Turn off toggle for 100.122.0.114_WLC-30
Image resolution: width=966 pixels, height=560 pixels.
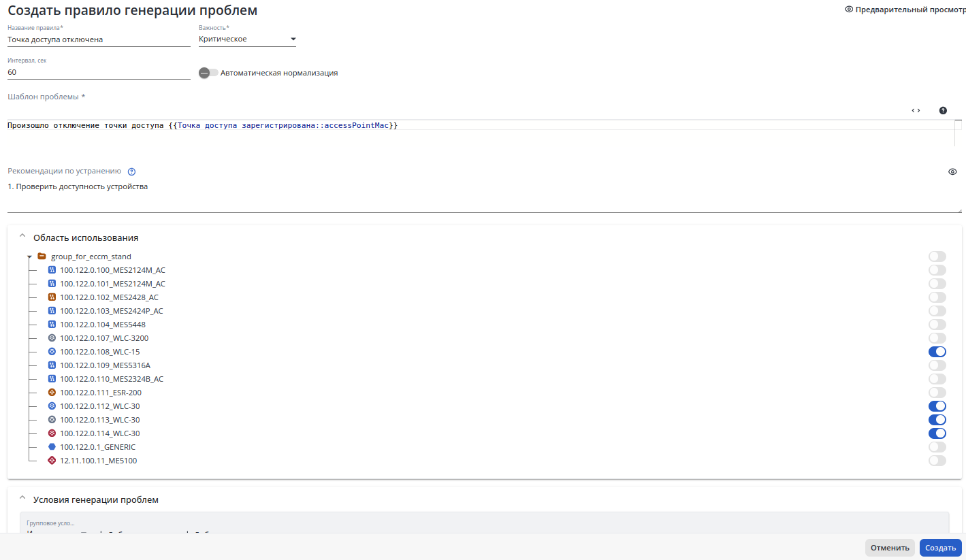click(x=937, y=433)
